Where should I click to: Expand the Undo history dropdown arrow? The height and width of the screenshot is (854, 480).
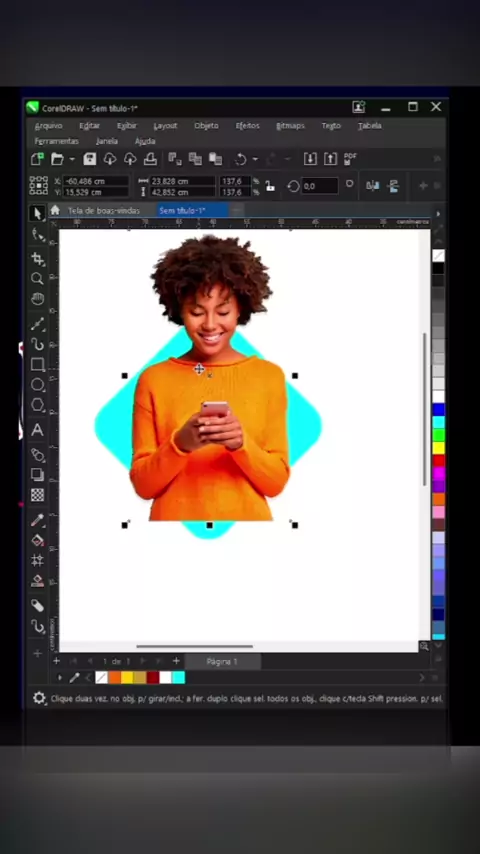(255, 160)
